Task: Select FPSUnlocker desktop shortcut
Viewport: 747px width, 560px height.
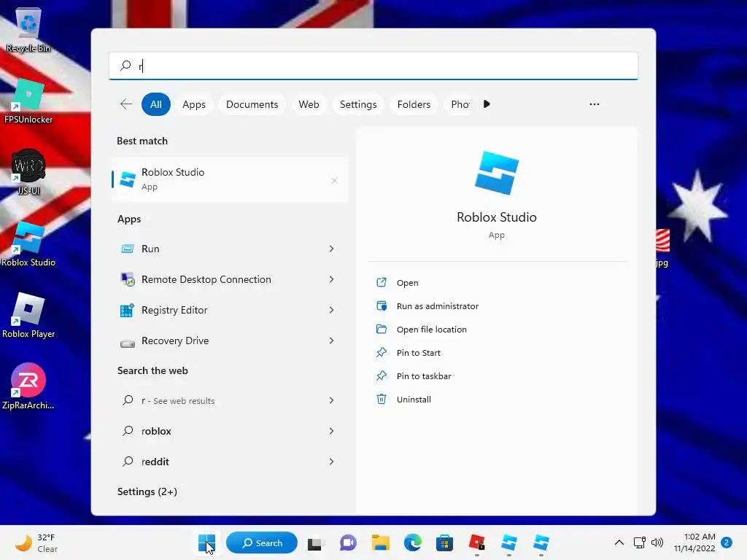Action: [28, 101]
